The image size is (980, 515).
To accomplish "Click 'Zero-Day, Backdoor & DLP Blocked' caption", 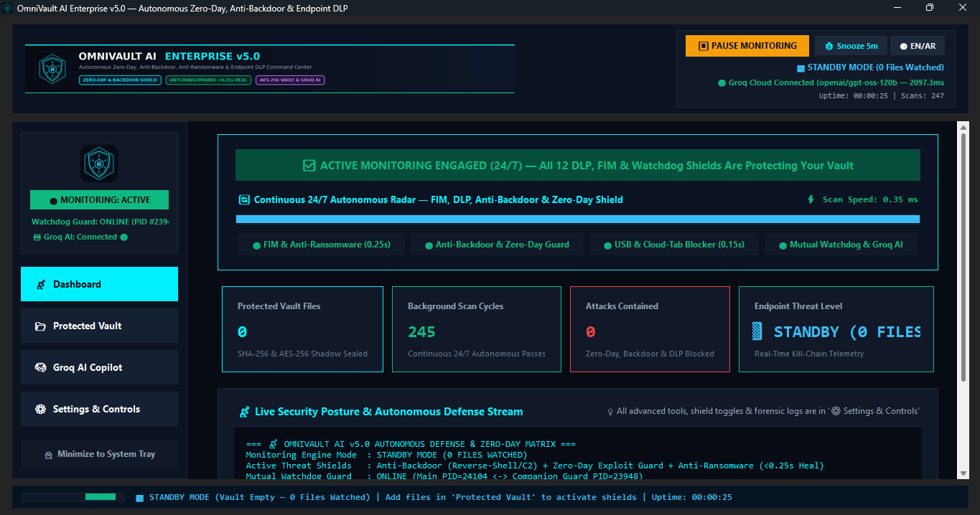I will click(650, 354).
